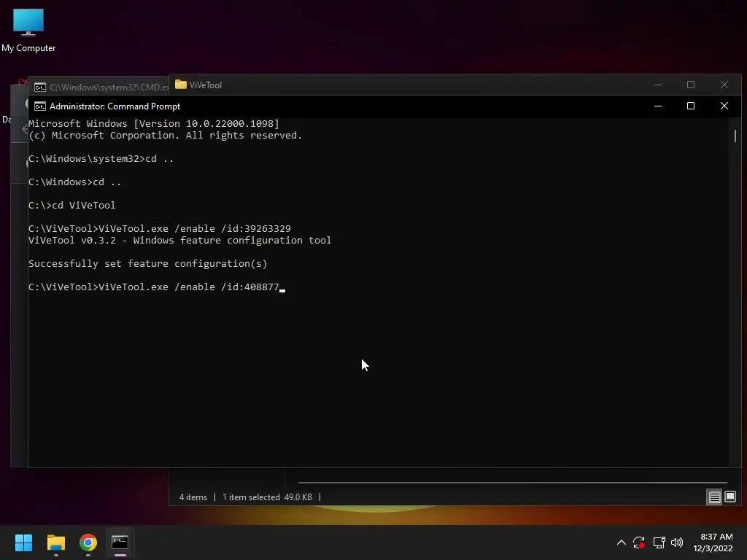Click the ViVeTool window folder icon
747x560 pixels.
(181, 85)
